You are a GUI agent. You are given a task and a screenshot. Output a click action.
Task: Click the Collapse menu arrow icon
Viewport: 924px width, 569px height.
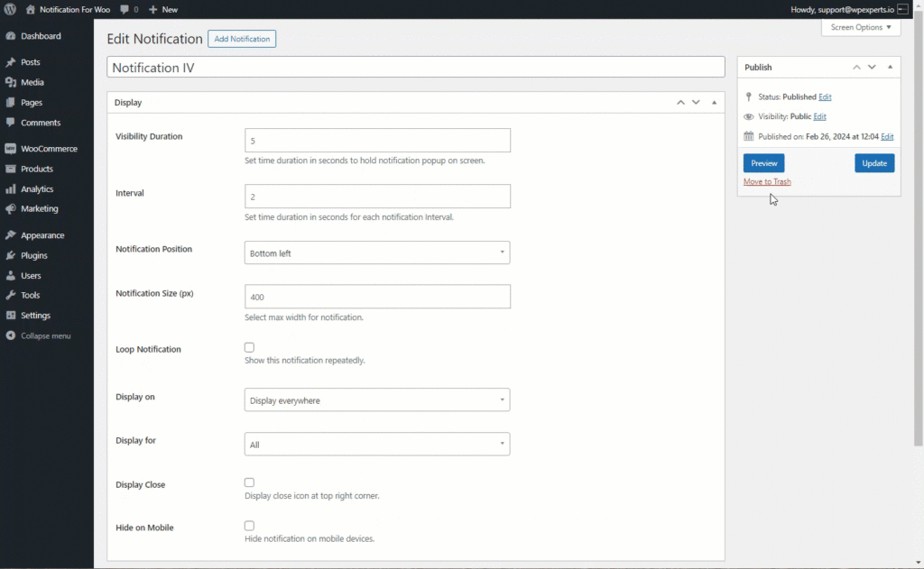pyautogui.click(x=11, y=335)
